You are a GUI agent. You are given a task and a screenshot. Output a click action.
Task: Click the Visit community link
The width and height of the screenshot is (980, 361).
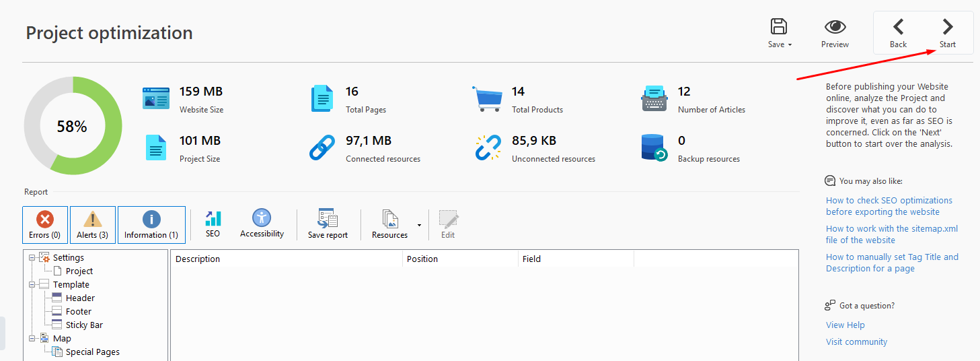[x=856, y=341]
